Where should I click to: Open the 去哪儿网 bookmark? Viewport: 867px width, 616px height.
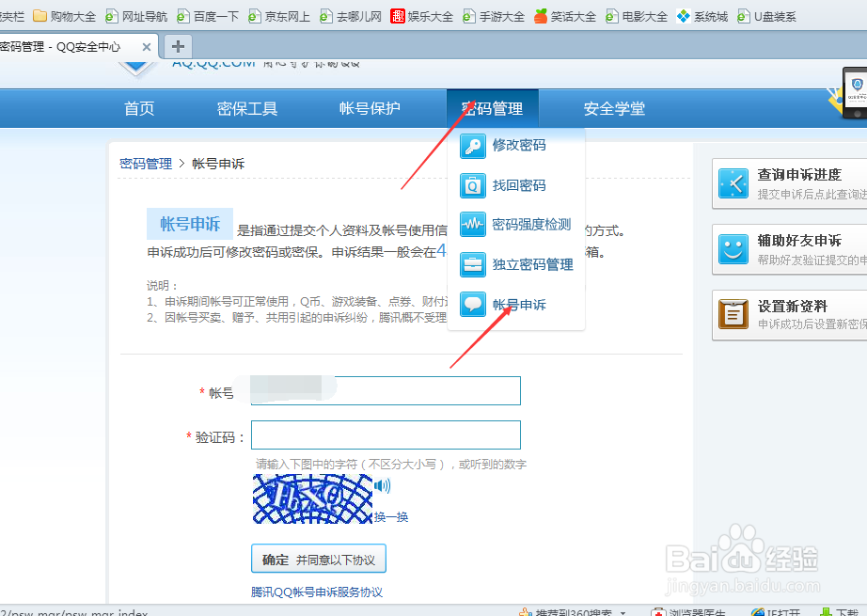[x=351, y=17]
